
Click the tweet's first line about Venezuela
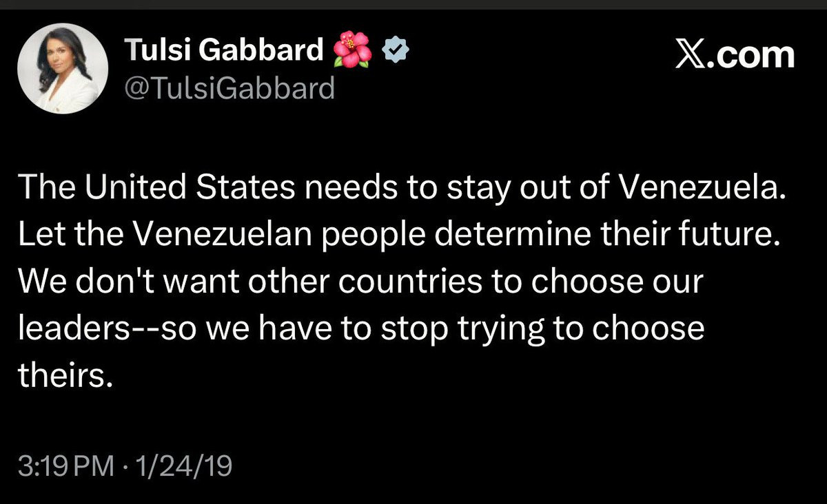402,189
